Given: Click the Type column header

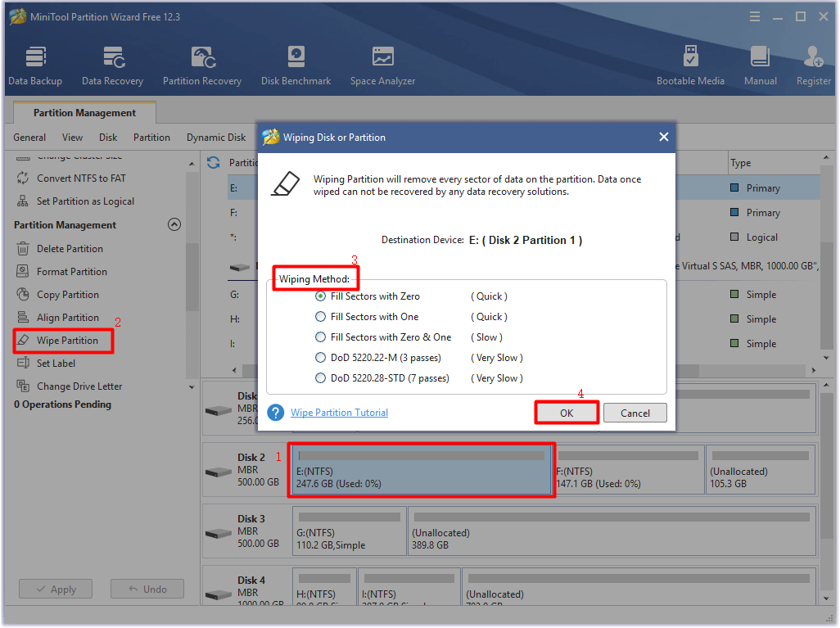Looking at the screenshot, I should coord(741,162).
